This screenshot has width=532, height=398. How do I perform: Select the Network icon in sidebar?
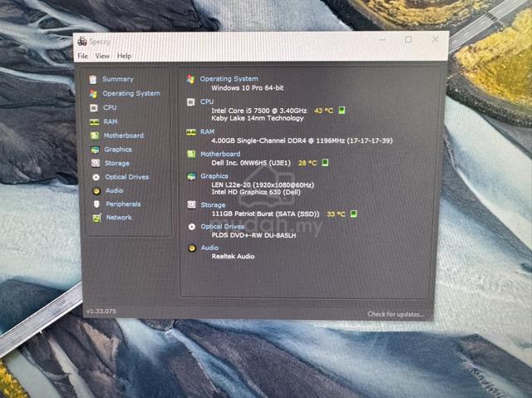click(97, 218)
